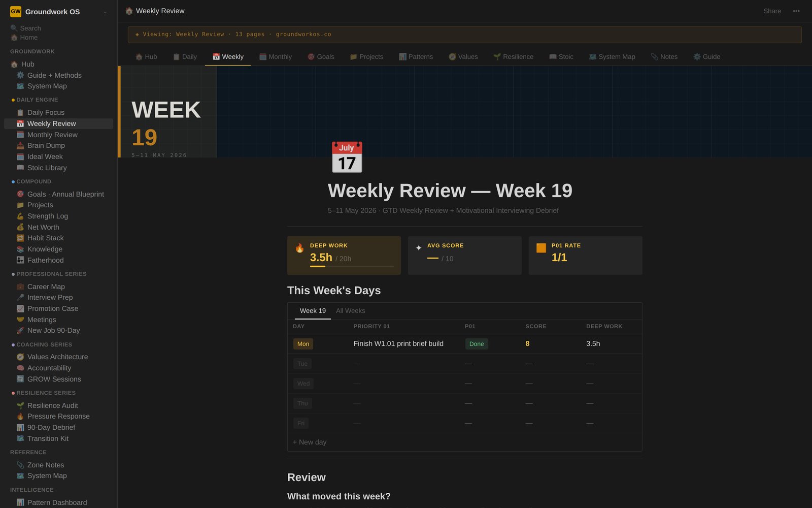Click the Habit Stack icon

coord(20,238)
